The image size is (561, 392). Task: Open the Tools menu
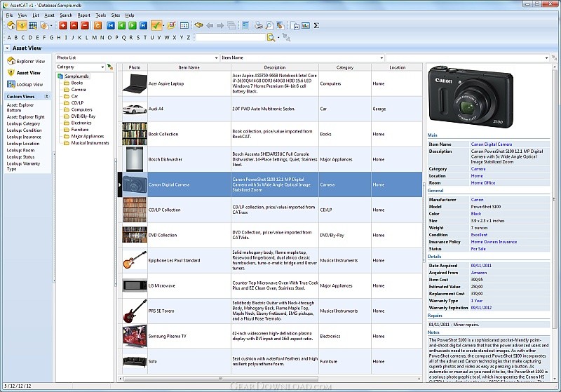pos(100,15)
